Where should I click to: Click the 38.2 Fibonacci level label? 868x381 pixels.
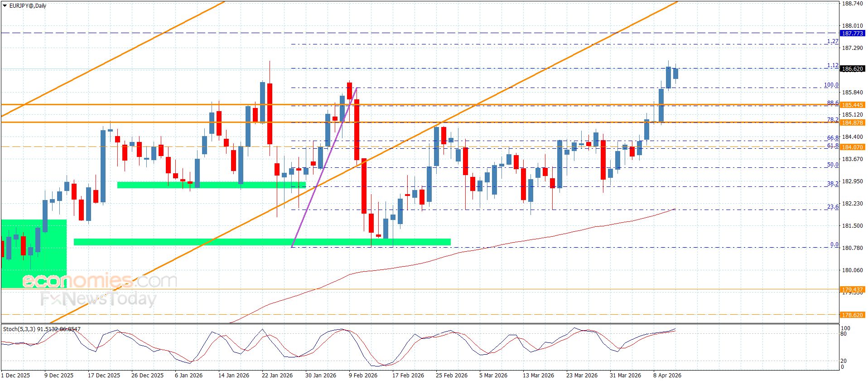click(833, 184)
